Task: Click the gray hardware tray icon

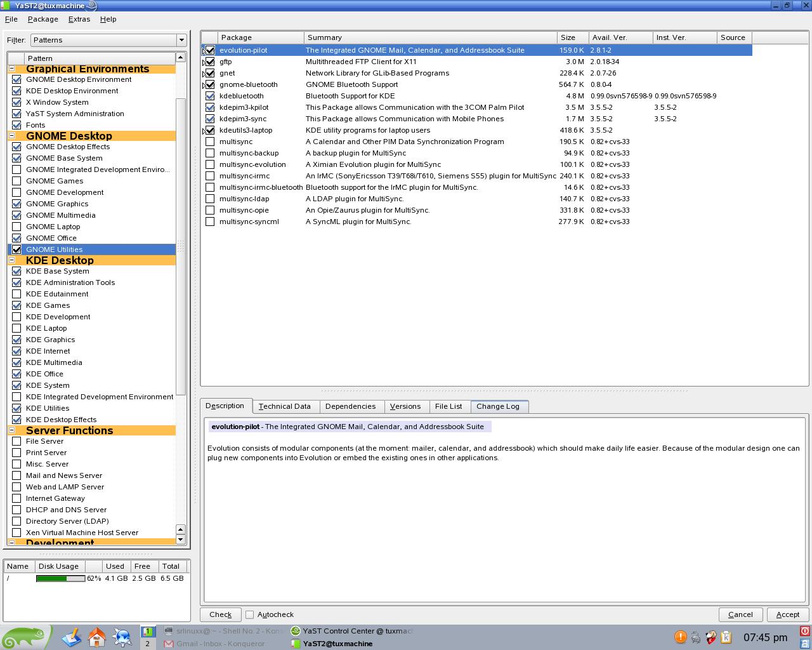Action: pyautogui.click(x=695, y=637)
